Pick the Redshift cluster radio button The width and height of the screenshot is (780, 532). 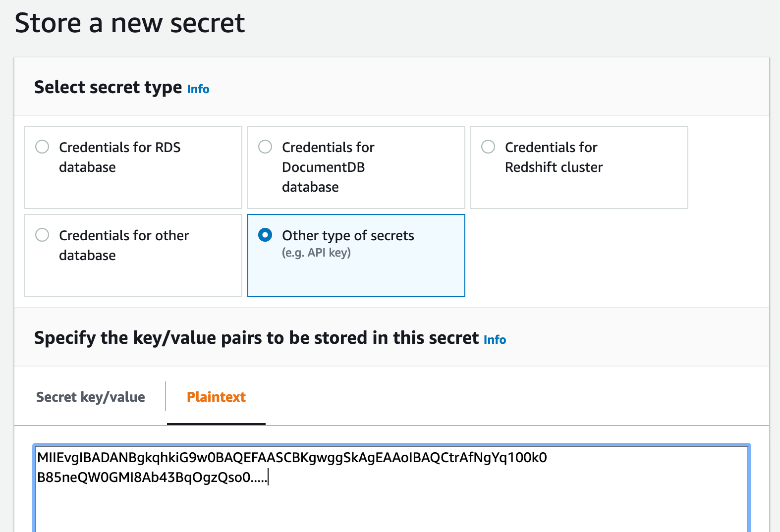click(488, 147)
